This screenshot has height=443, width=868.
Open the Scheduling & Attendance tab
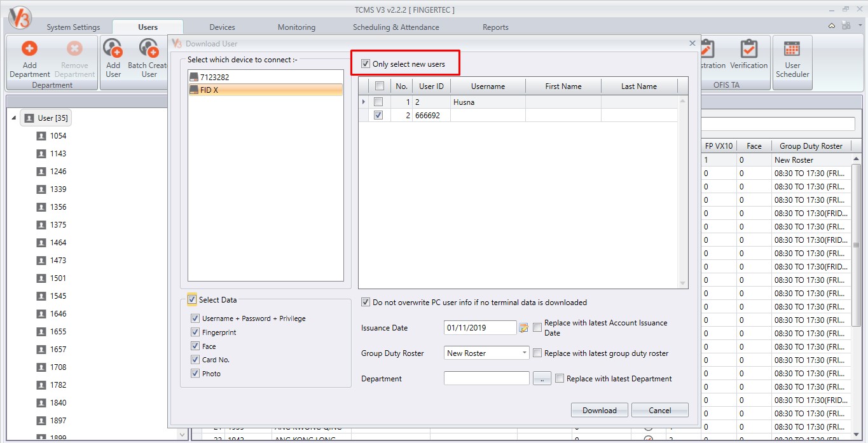click(x=396, y=27)
